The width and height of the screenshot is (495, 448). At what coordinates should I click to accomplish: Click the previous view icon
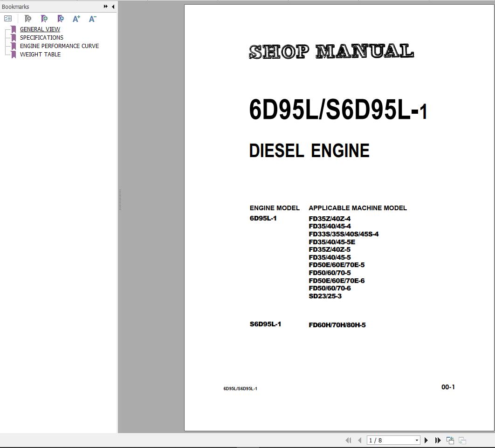(x=450, y=440)
